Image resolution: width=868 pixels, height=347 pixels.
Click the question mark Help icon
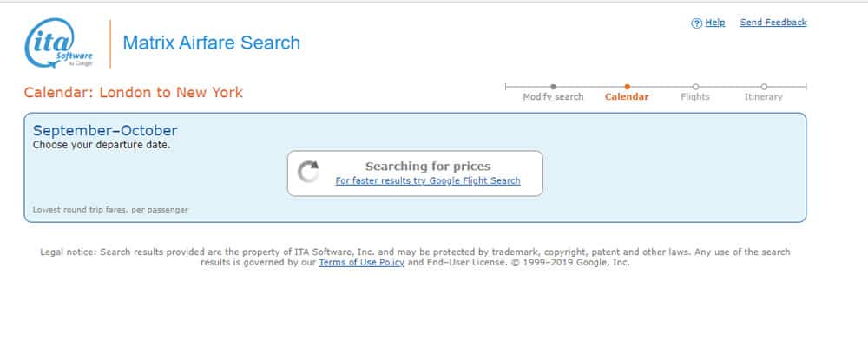[696, 23]
